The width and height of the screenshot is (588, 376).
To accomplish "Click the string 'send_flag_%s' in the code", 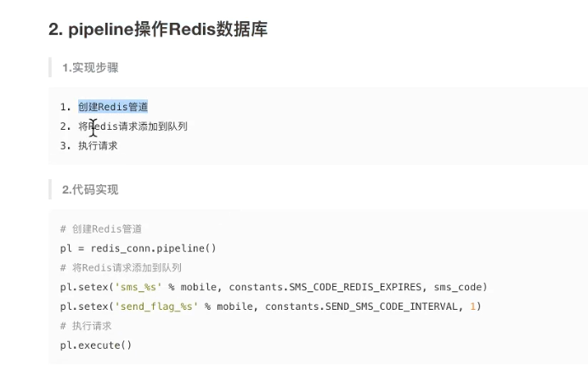I will coord(156,306).
